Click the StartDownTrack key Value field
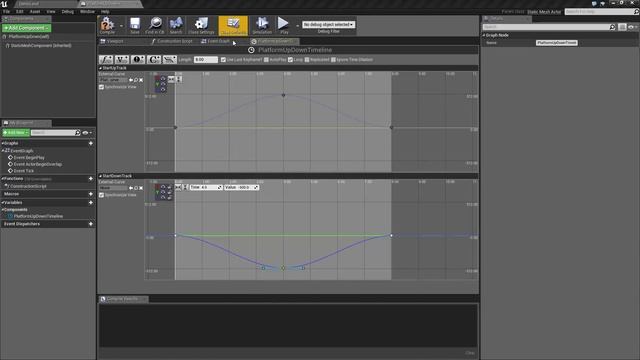The image size is (640, 360). tap(241, 187)
